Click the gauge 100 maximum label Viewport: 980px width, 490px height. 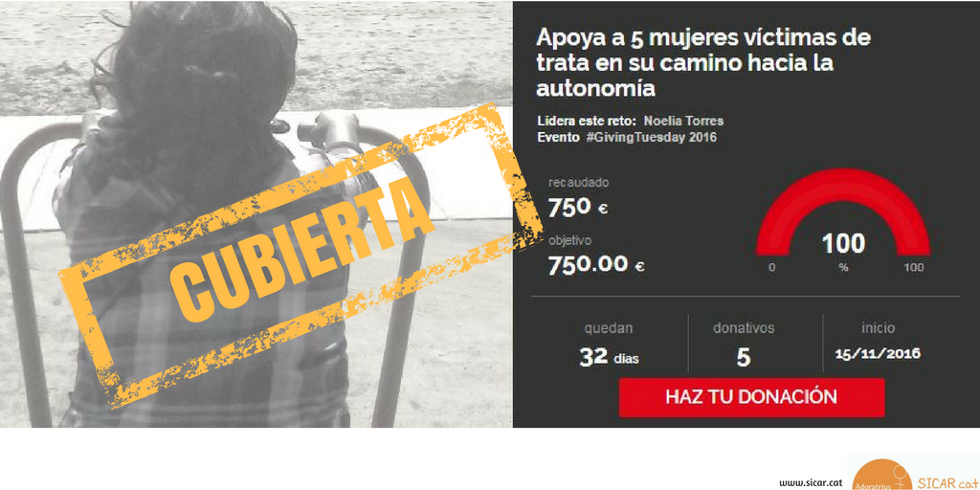point(914,268)
